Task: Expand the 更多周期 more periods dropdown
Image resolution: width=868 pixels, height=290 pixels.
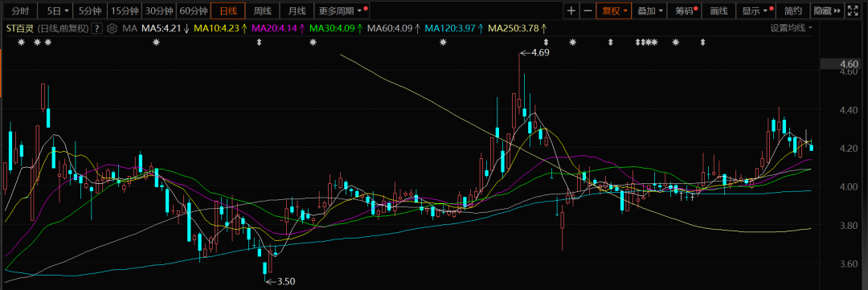Action: pyautogui.click(x=341, y=10)
